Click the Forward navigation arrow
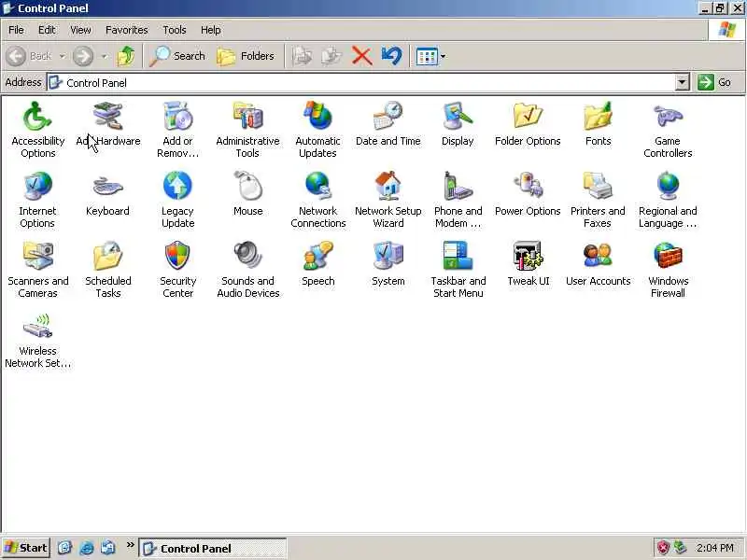747x560 pixels. tap(83, 56)
